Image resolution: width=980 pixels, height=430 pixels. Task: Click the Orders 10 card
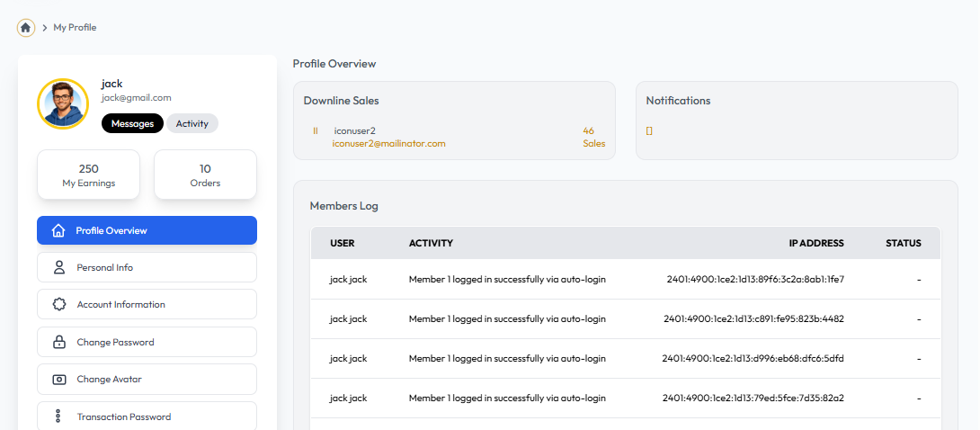pos(206,175)
